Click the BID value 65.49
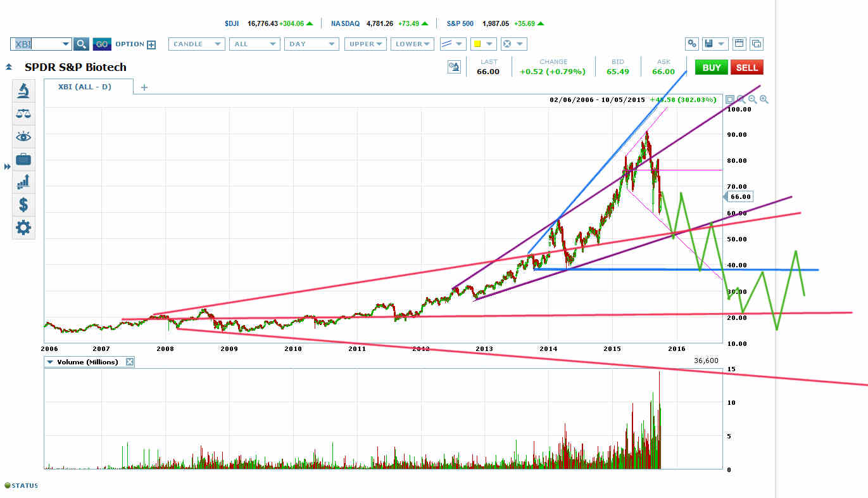The height and width of the screenshot is (498, 868). [617, 72]
